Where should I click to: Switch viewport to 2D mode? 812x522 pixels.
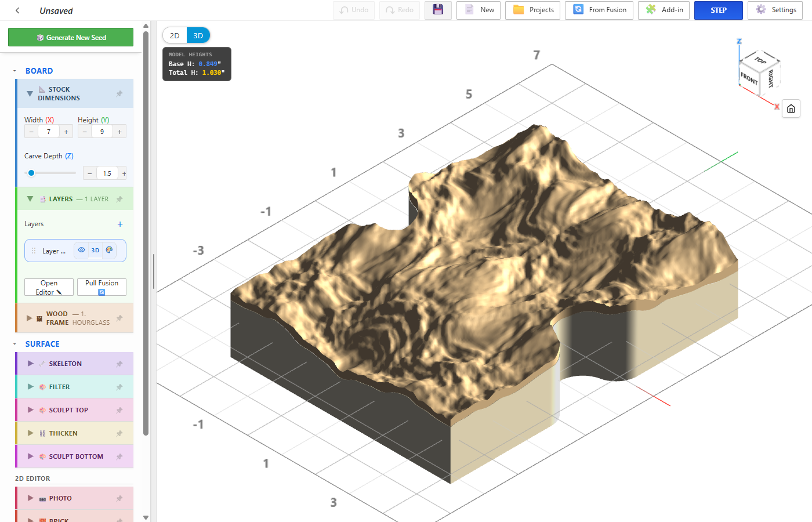tap(175, 35)
